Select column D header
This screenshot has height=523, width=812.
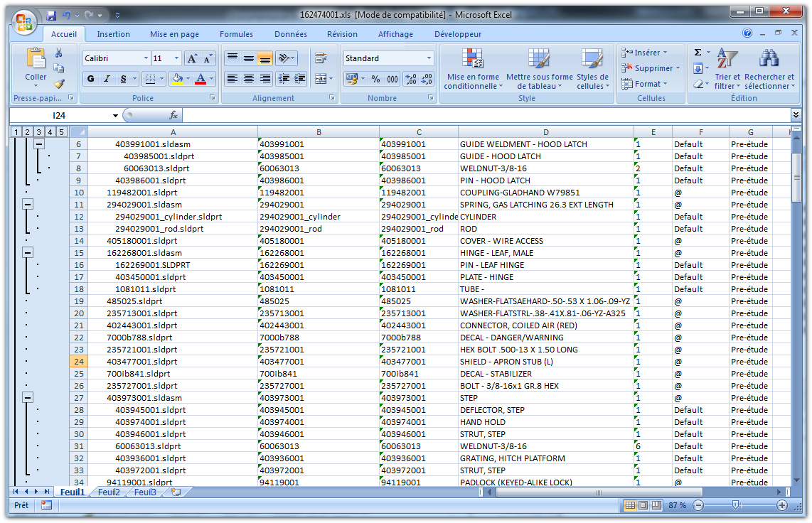pos(545,131)
